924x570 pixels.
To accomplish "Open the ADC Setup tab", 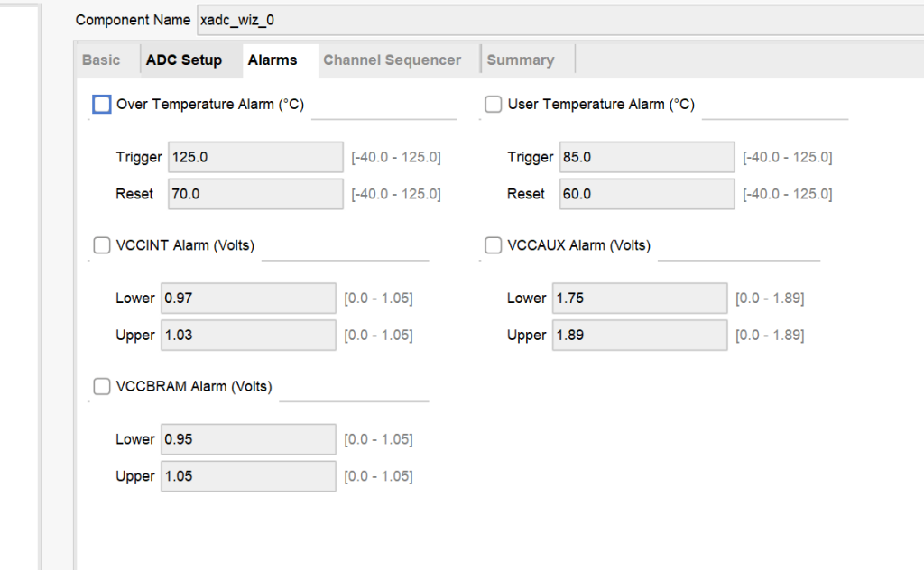I will pyautogui.click(x=184, y=60).
